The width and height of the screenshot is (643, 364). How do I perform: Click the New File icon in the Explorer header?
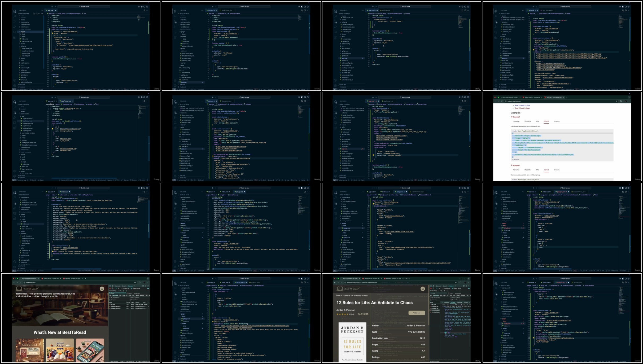34,14
